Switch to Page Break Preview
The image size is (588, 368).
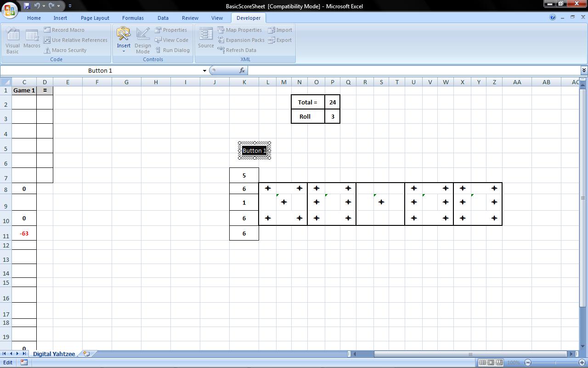(x=499, y=362)
